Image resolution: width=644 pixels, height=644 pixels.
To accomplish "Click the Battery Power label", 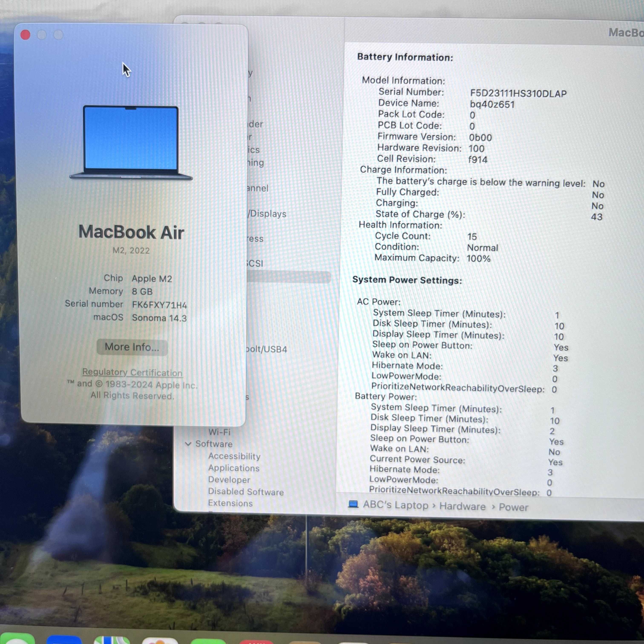I will pos(386,396).
